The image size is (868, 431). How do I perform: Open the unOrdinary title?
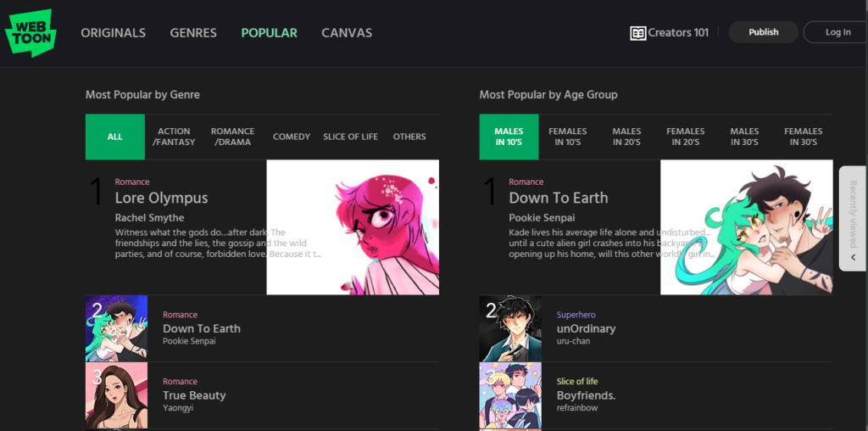point(587,328)
